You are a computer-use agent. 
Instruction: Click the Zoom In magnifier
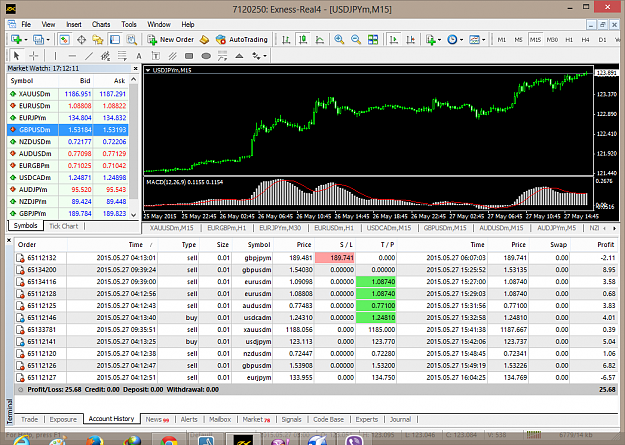tap(339, 39)
